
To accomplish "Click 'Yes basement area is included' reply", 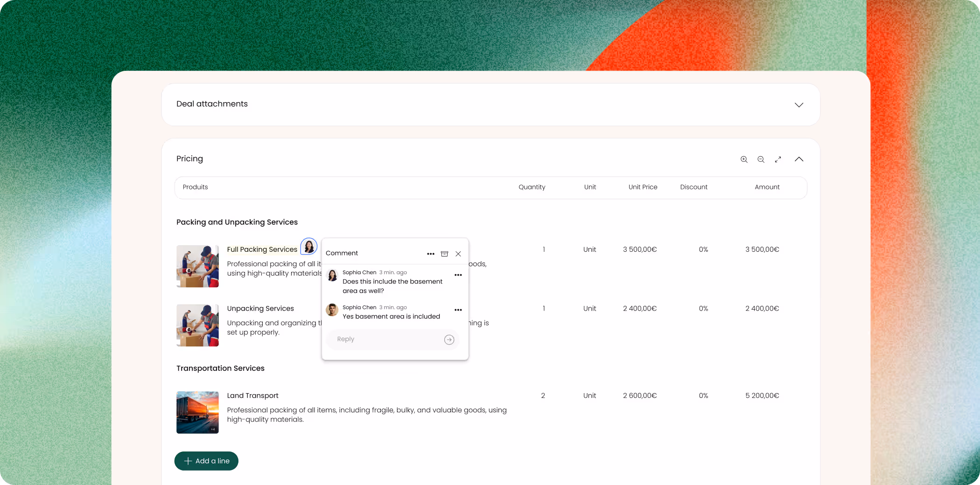I will (x=391, y=317).
